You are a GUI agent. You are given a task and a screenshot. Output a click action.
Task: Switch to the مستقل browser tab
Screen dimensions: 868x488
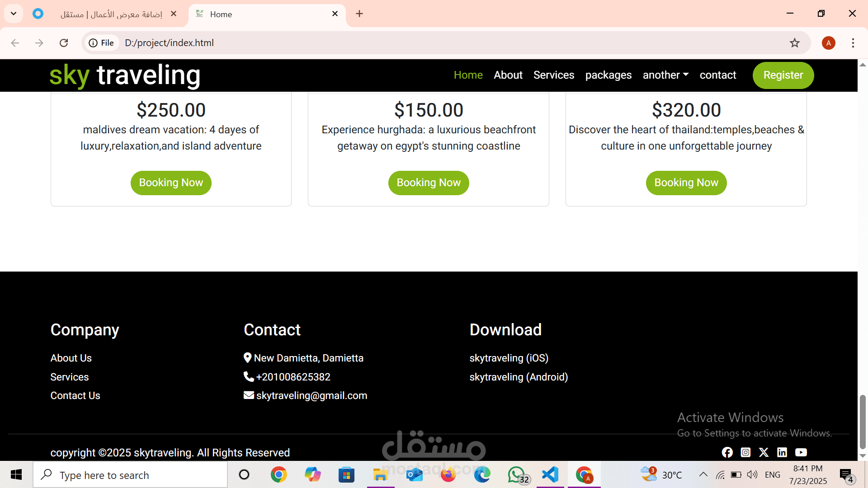(x=111, y=14)
